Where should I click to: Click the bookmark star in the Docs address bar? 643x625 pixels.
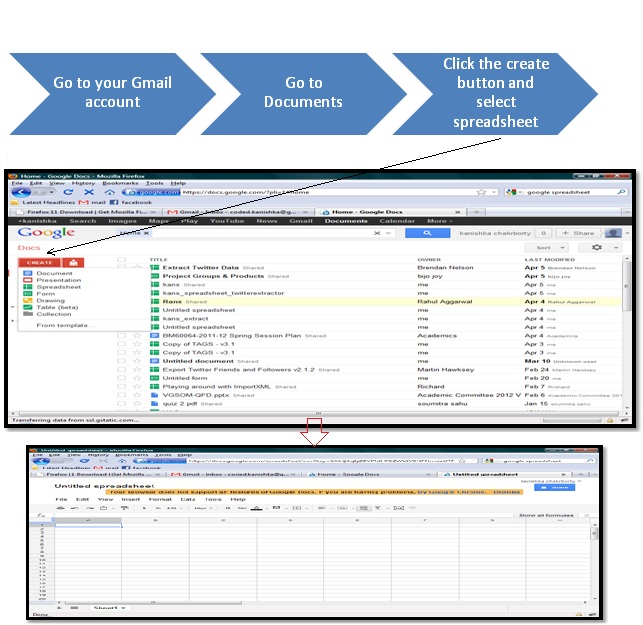click(x=481, y=192)
